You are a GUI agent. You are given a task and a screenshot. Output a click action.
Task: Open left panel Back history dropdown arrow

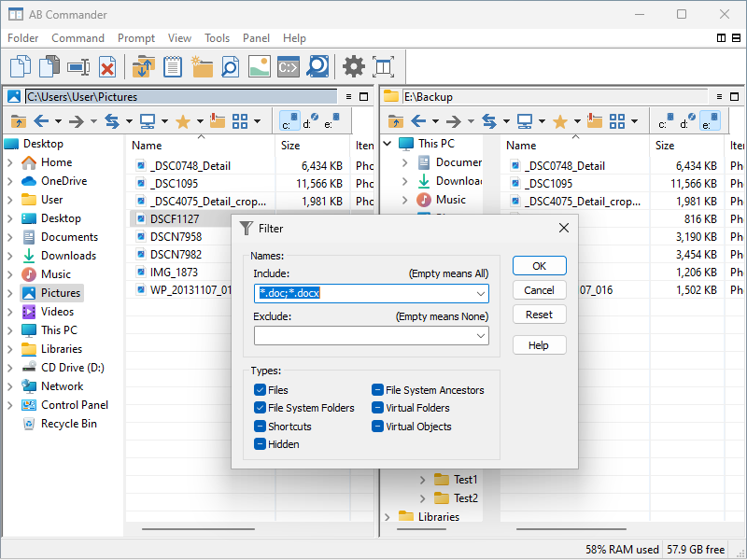58,121
